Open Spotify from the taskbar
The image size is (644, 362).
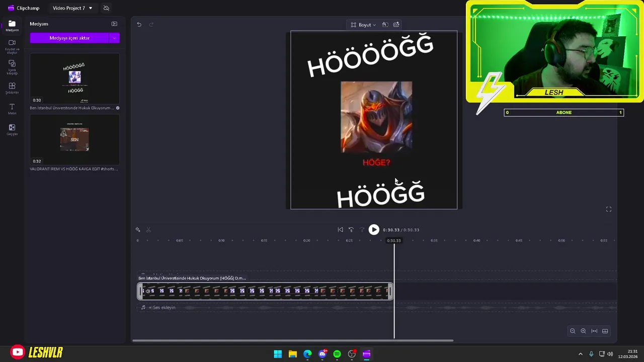[x=337, y=354]
